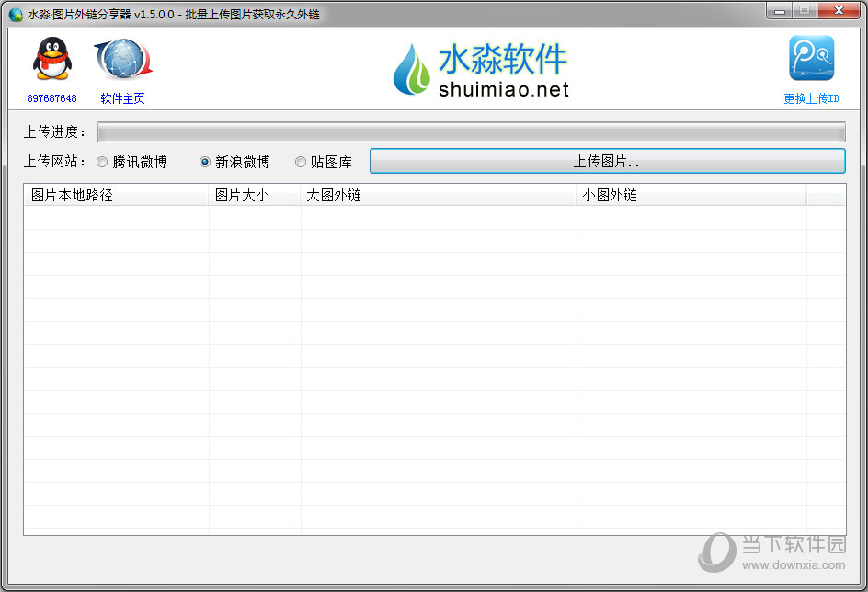Click the 水淼软件 shuimiao.net logo
Viewport: 868px width, 592px height.
[481, 70]
